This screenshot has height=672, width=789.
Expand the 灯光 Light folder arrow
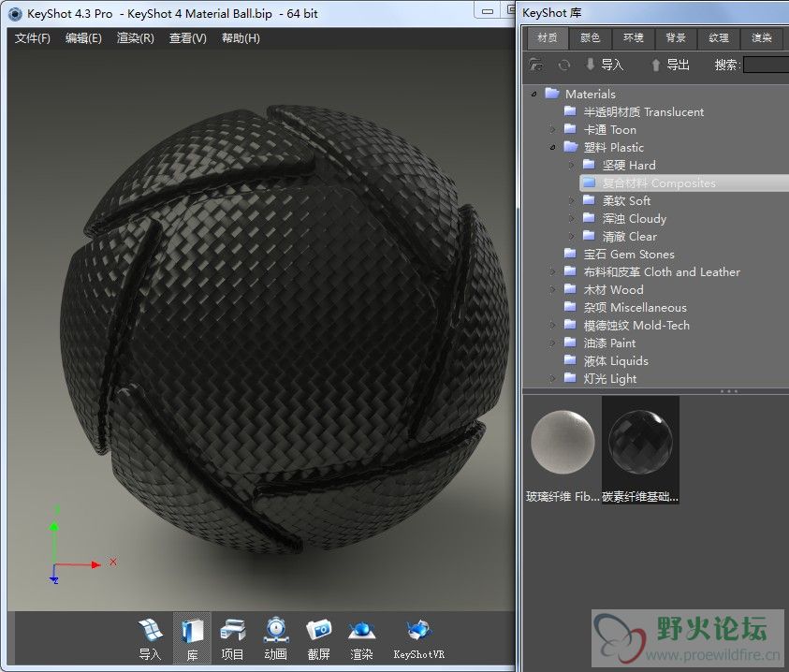point(552,378)
